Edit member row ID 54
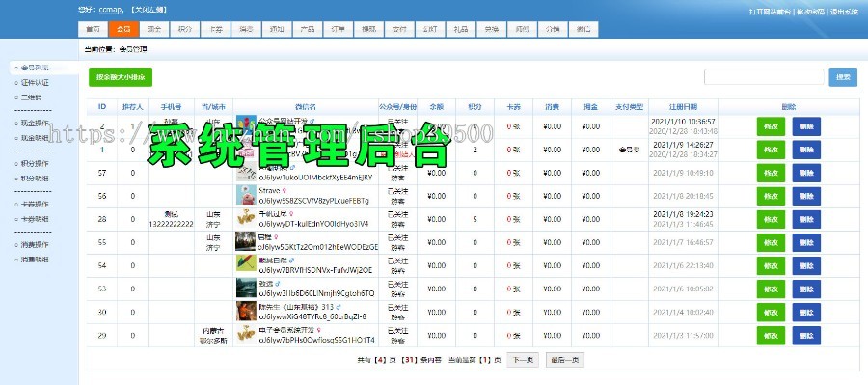 pyautogui.click(x=771, y=266)
